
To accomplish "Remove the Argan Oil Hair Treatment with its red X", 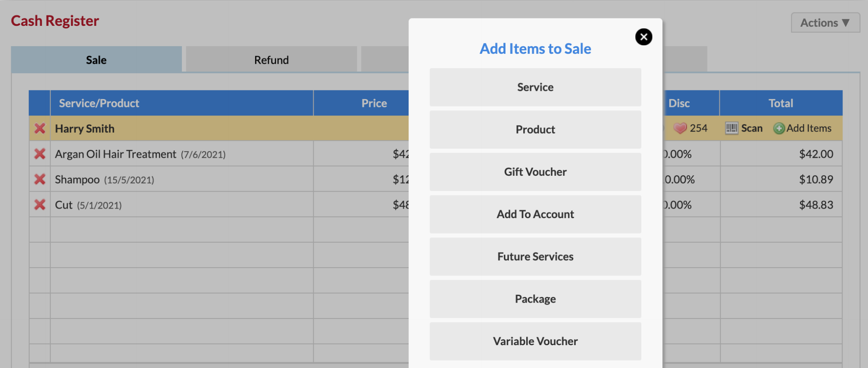I will click(39, 154).
